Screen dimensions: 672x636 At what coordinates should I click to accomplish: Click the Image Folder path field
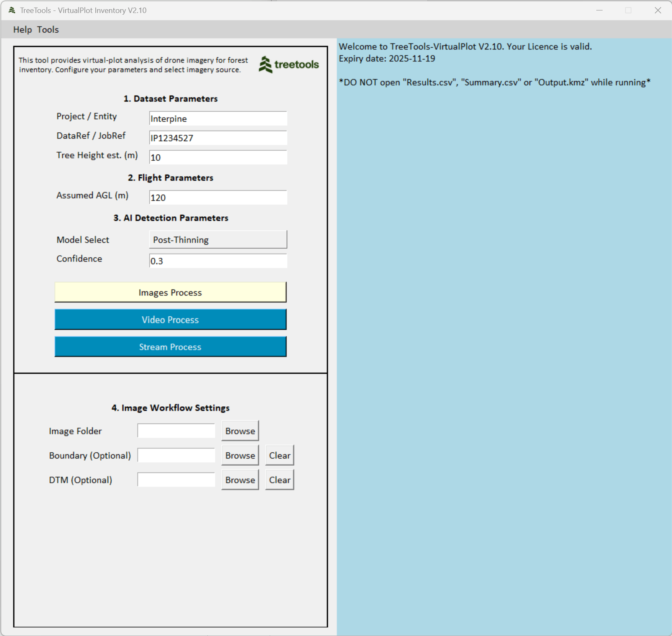click(x=176, y=431)
